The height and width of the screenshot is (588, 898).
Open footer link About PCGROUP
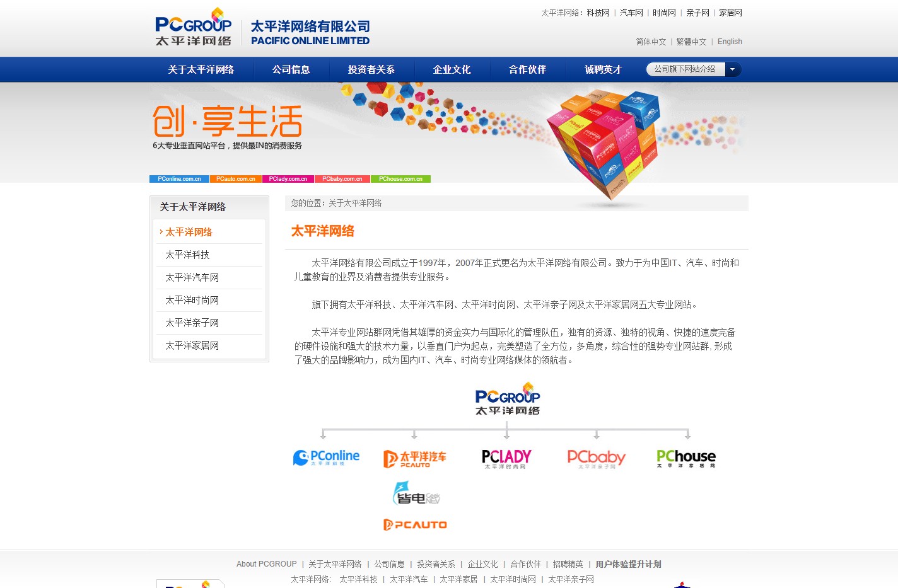pos(266,564)
